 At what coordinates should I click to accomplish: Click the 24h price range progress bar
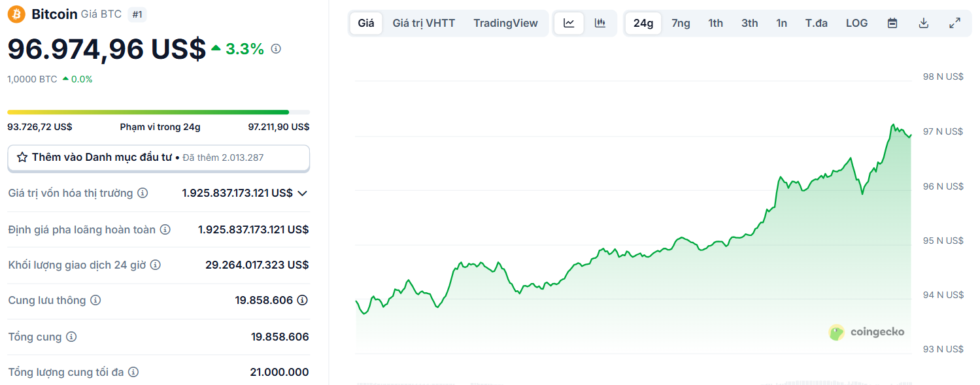[158, 112]
